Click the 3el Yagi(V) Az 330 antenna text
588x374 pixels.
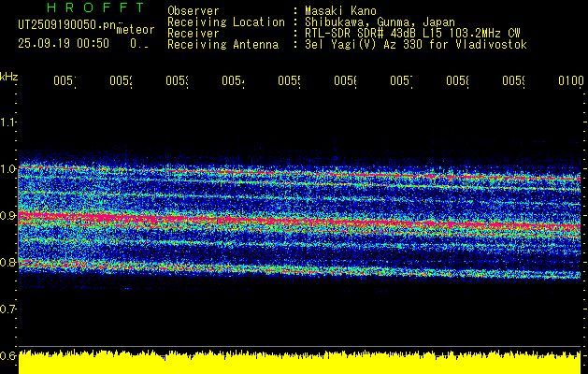416,45
